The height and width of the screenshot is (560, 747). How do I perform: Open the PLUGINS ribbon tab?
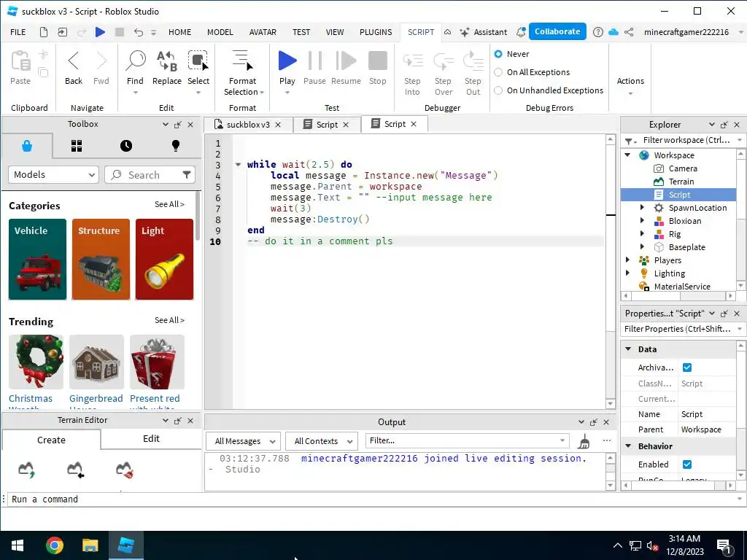376,32
